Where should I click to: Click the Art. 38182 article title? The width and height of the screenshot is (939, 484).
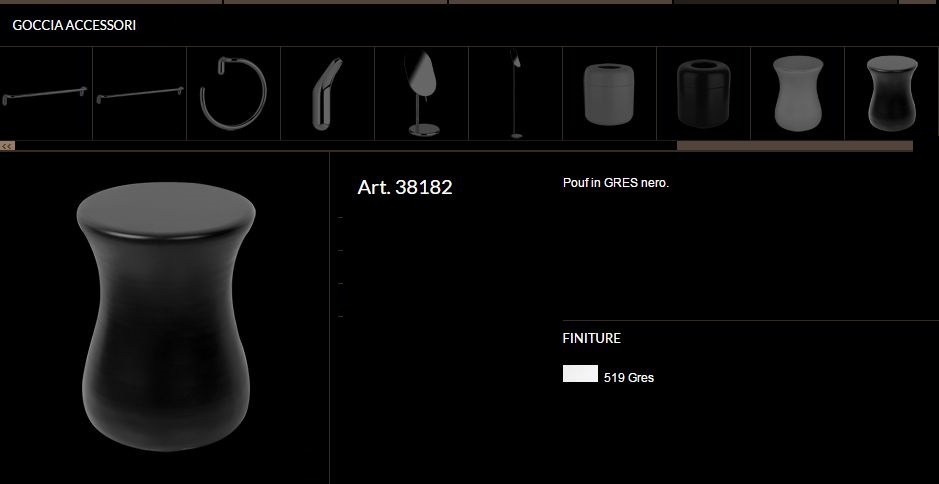(x=405, y=187)
